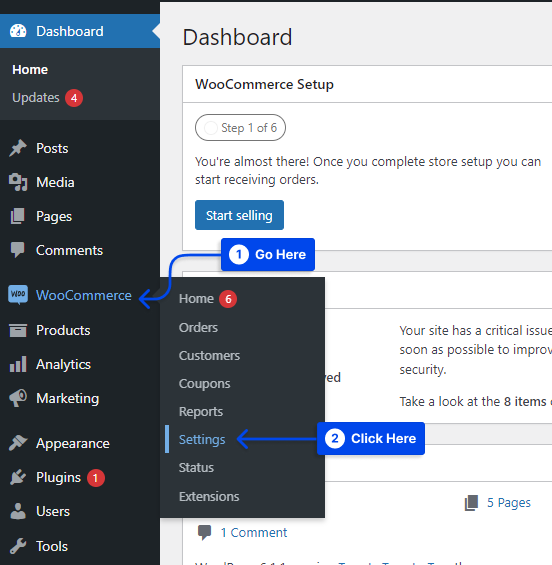Viewport: 552px width, 565px height.
Task: Open the Tools menu
Action: [52, 546]
